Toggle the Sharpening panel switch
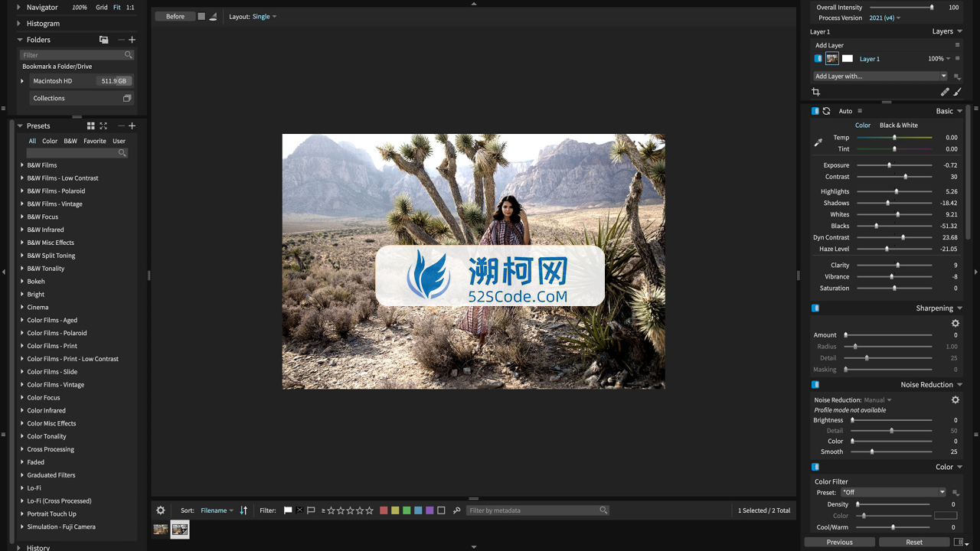The image size is (980, 551). 815,308
